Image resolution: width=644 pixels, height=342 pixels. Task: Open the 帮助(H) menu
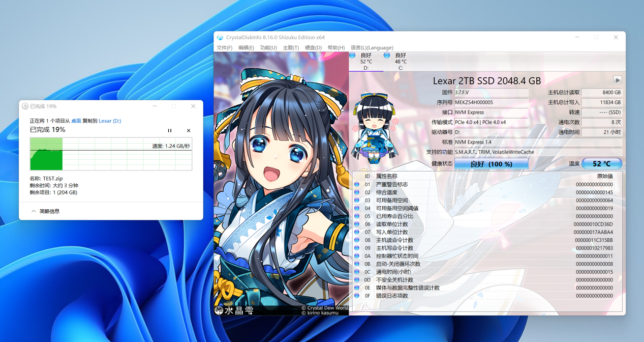coord(336,48)
